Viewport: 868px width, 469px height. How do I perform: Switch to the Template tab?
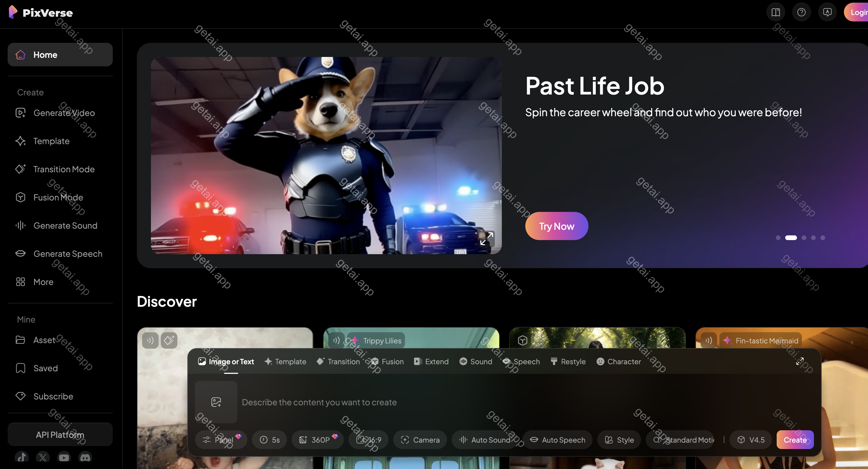tap(285, 362)
